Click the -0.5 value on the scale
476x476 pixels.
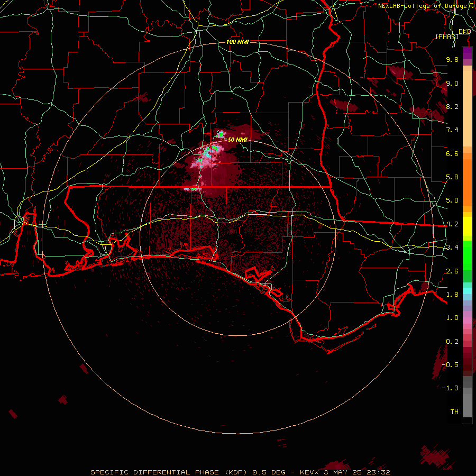(x=450, y=365)
